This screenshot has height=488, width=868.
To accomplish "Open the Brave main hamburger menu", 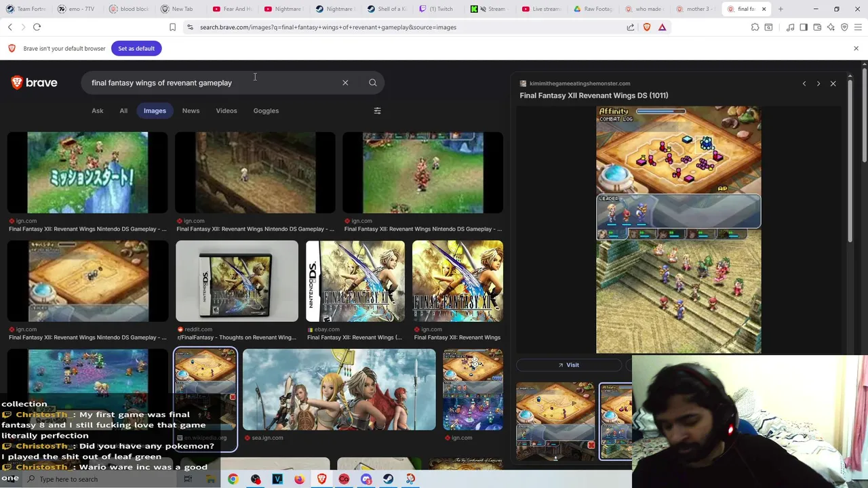I will tap(858, 27).
